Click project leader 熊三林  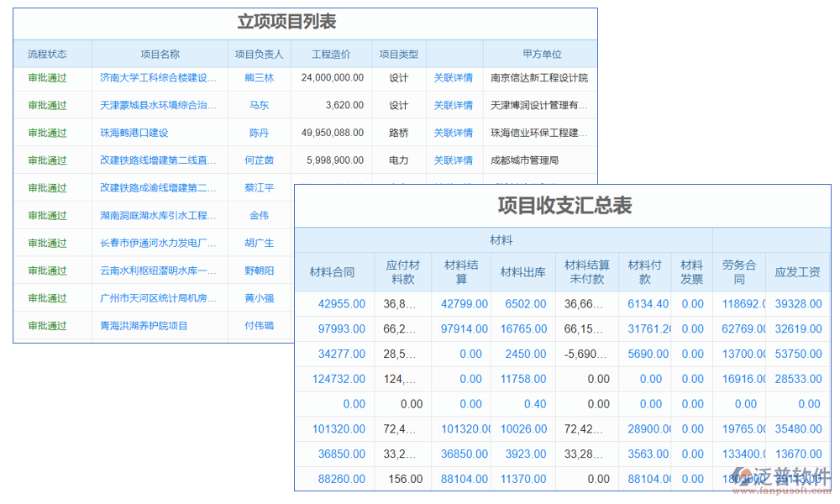(258, 77)
